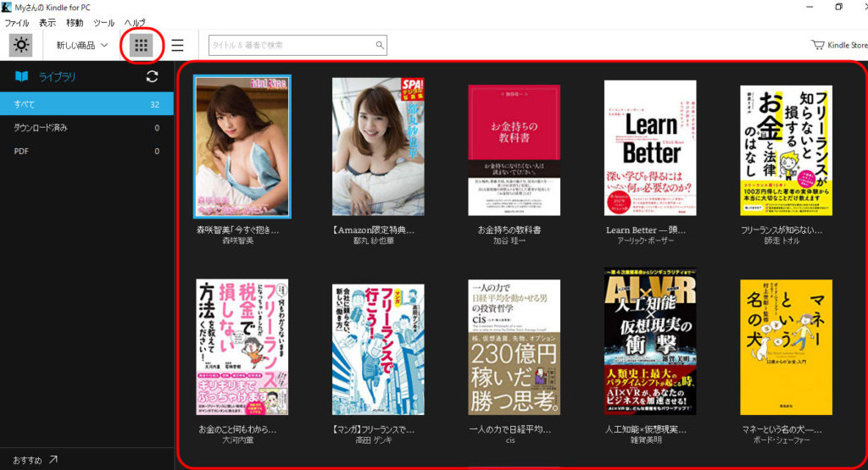Image resolution: width=868 pixels, height=470 pixels.
Task: Open the フリーランスが知らないと損する cover
Action: 786,151
